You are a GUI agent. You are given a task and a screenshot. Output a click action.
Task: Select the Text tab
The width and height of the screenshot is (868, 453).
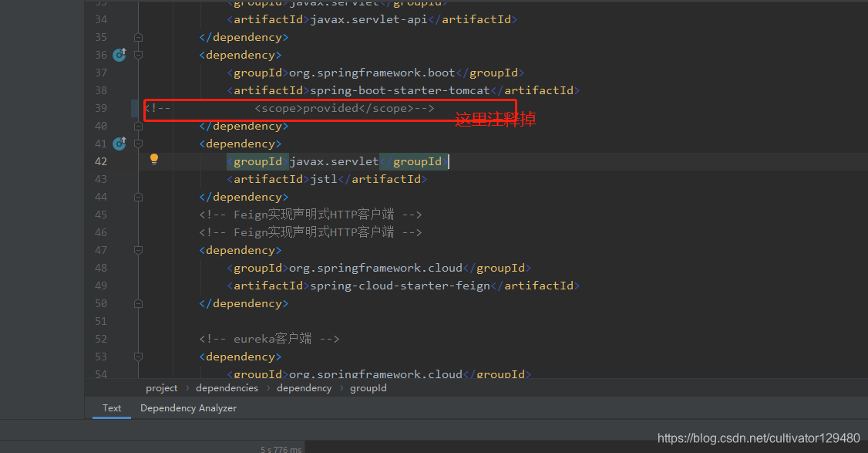(x=111, y=407)
